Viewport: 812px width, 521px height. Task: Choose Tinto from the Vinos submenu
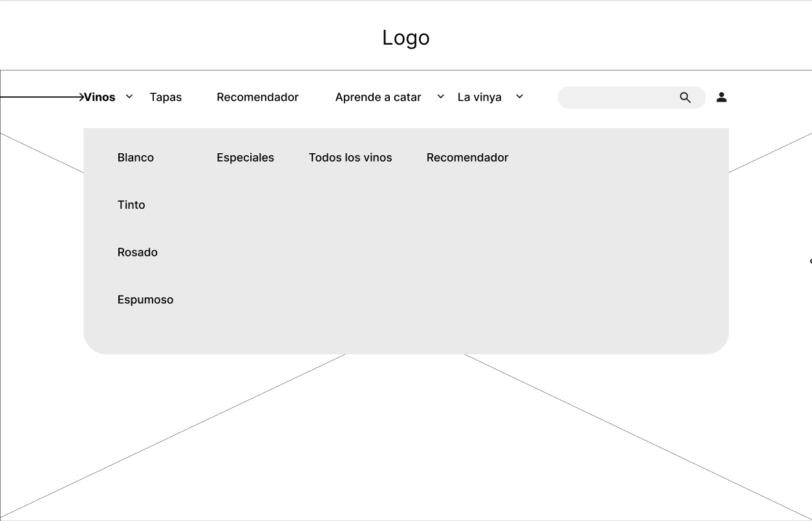131,205
